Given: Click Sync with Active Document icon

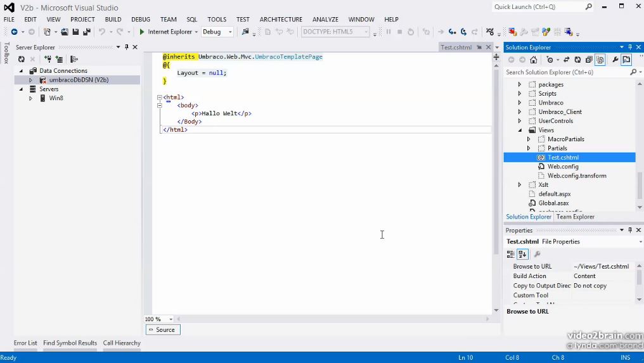Looking at the screenshot, I should [567, 60].
